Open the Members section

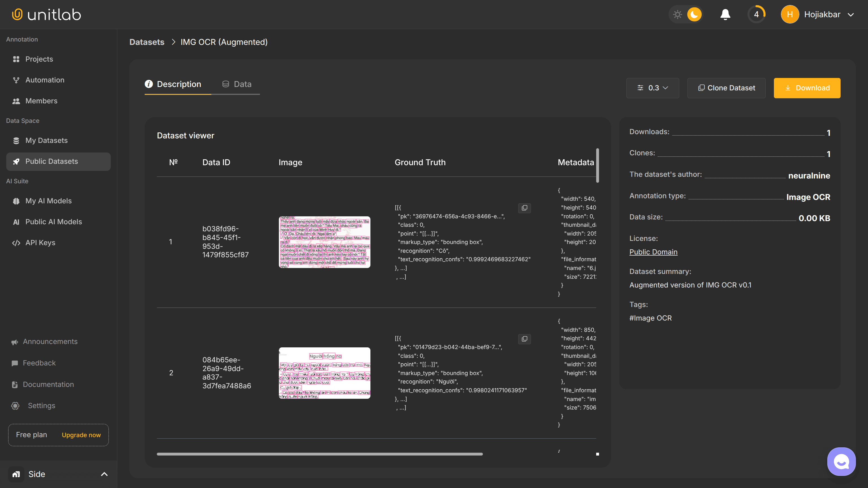pos(41,101)
